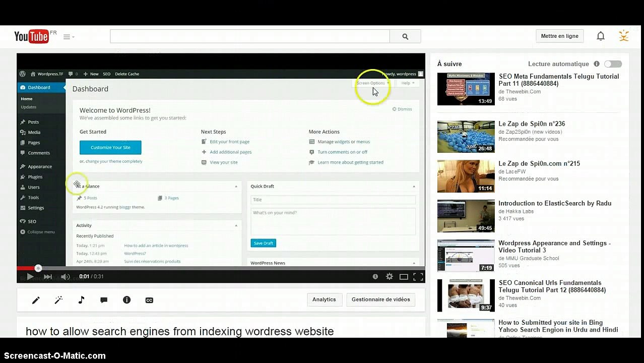Open SEO Canonical Urls Fundamentals Part 12 thumbnail
The width and height of the screenshot is (644, 363).
coord(466,295)
